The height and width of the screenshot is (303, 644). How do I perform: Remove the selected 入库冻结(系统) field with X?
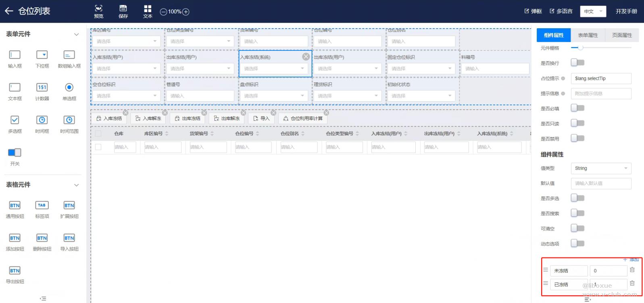pos(306,57)
